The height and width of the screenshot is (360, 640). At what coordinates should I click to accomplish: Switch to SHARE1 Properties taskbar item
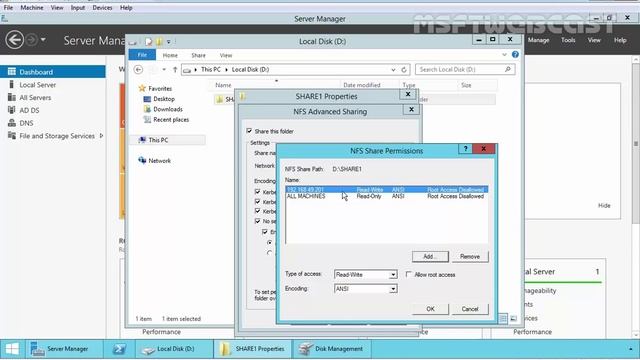252,349
